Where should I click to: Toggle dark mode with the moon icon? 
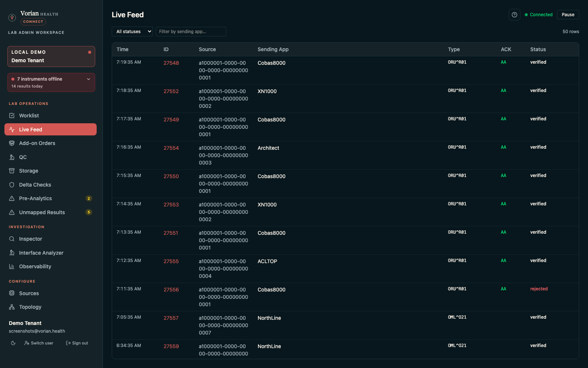(13, 343)
